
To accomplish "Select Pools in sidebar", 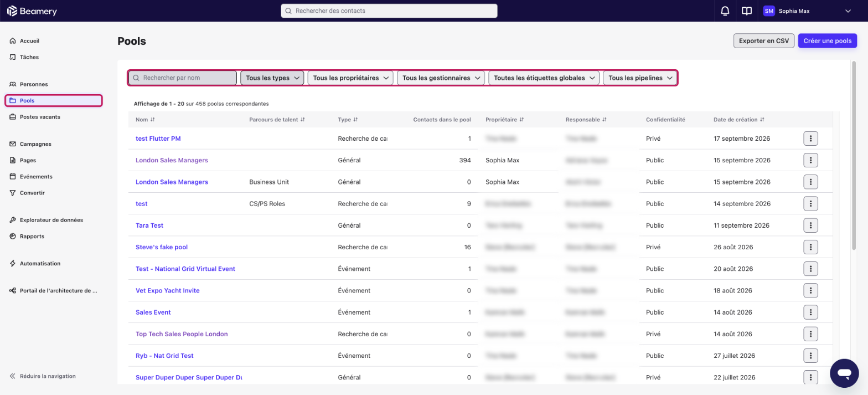I will tap(54, 100).
